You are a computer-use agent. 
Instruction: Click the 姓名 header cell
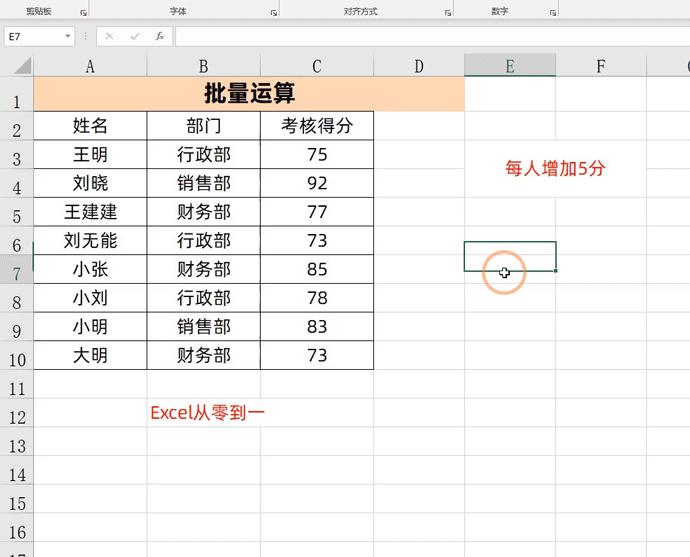[x=90, y=126]
